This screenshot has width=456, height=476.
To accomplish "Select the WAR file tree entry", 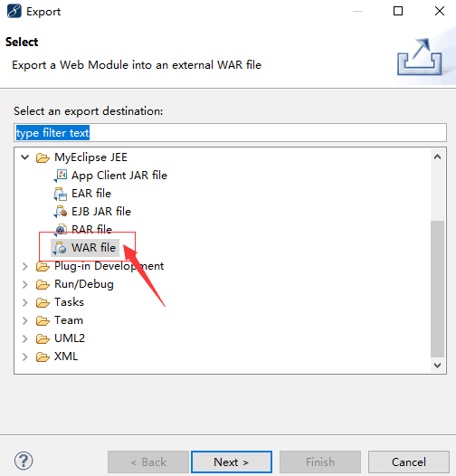I will click(x=85, y=248).
